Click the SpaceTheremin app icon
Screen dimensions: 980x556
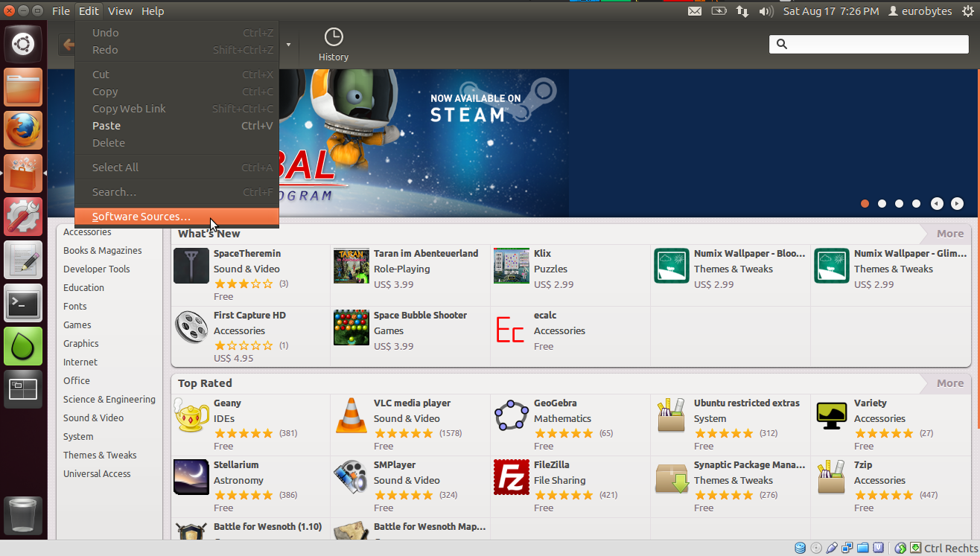pyautogui.click(x=191, y=266)
